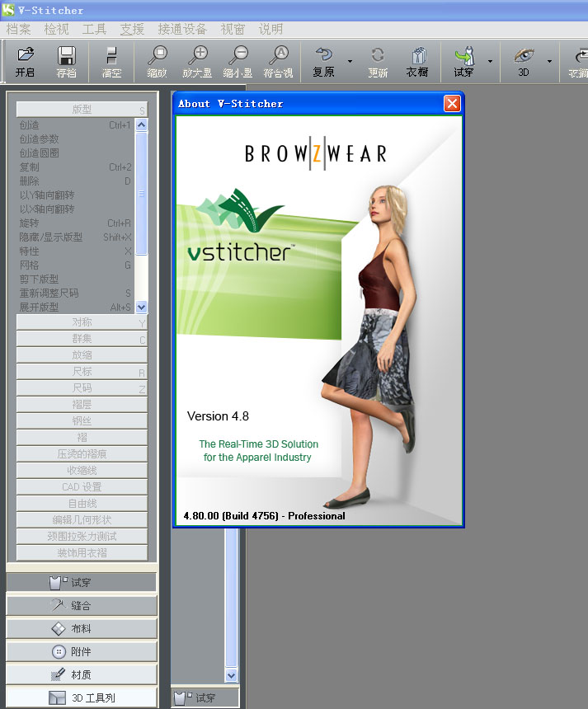The height and width of the screenshot is (709, 588).
Task: Select 以Y轴向翻转 in the list
Action: [x=76, y=195]
